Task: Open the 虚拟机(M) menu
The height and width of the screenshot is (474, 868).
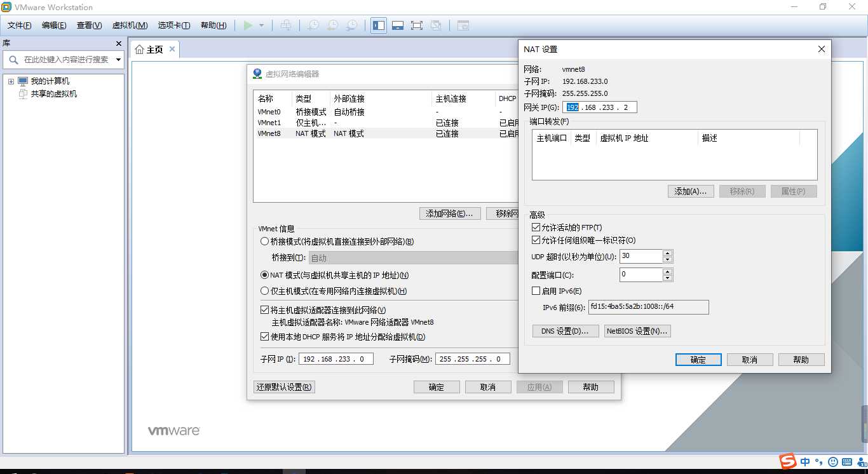Action: 130,25
